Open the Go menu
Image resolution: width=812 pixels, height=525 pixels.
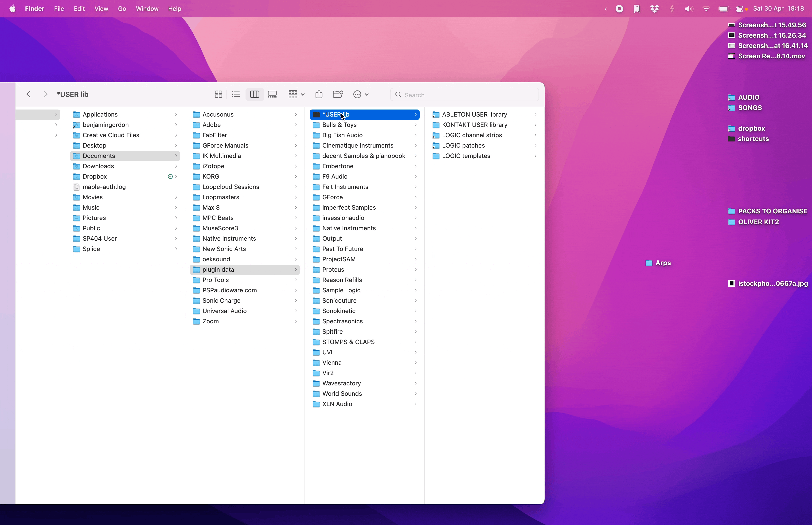pyautogui.click(x=122, y=9)
